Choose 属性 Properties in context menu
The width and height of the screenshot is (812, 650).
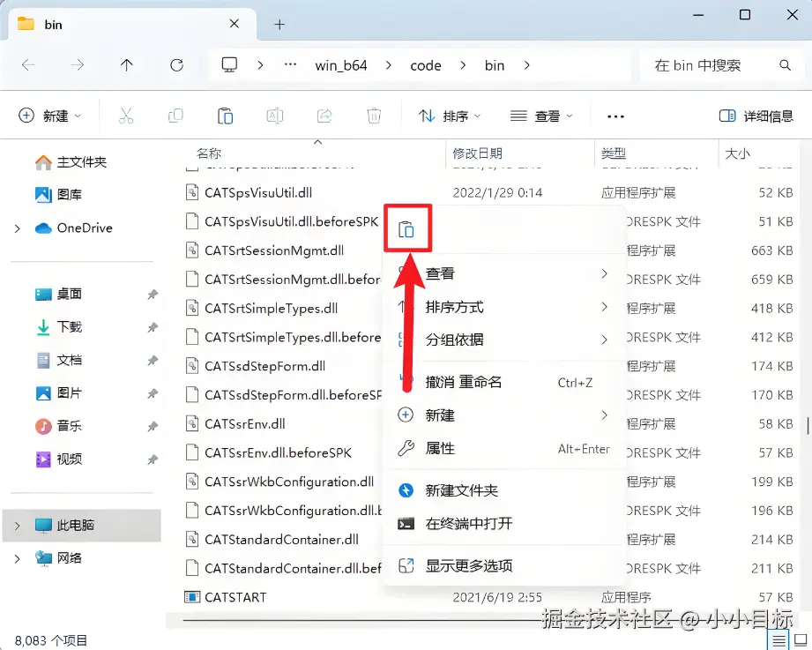tap(504, 449)
